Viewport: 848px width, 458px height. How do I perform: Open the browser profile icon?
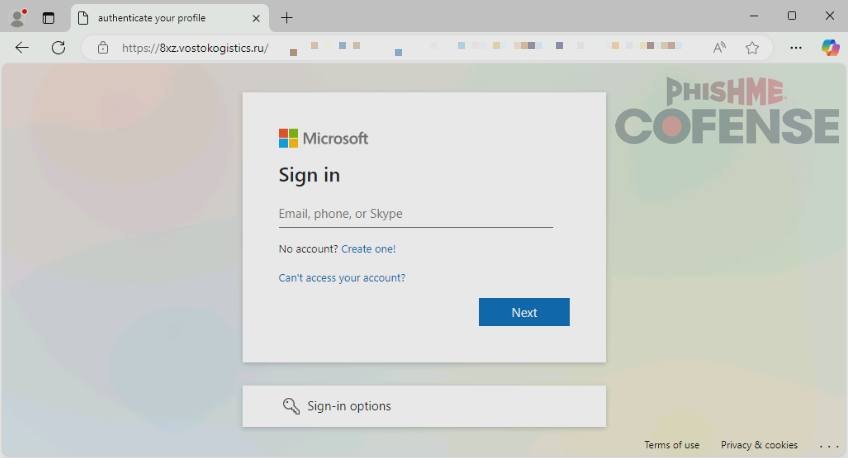17,17
